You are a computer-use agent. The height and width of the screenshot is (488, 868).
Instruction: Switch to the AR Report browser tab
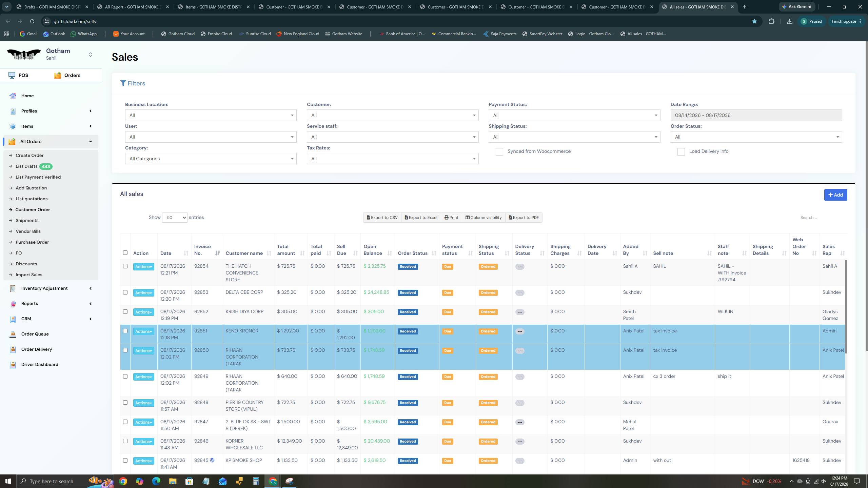pos(133,7)
